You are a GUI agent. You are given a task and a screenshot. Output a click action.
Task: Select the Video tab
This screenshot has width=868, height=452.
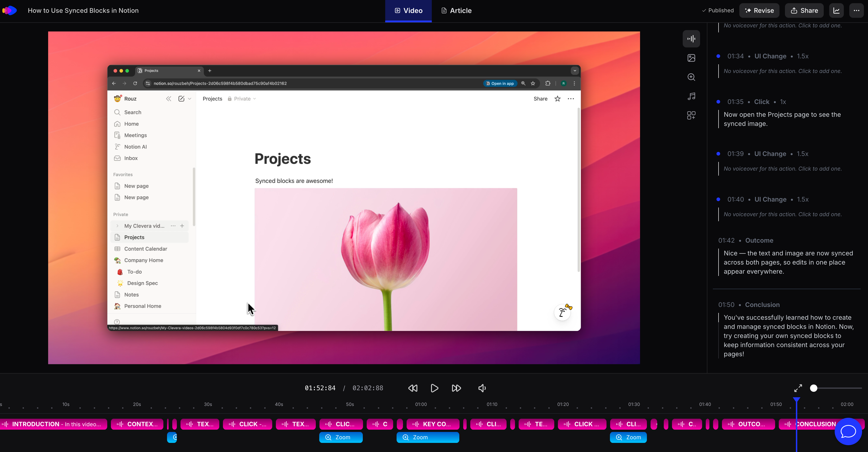[408, 10]
